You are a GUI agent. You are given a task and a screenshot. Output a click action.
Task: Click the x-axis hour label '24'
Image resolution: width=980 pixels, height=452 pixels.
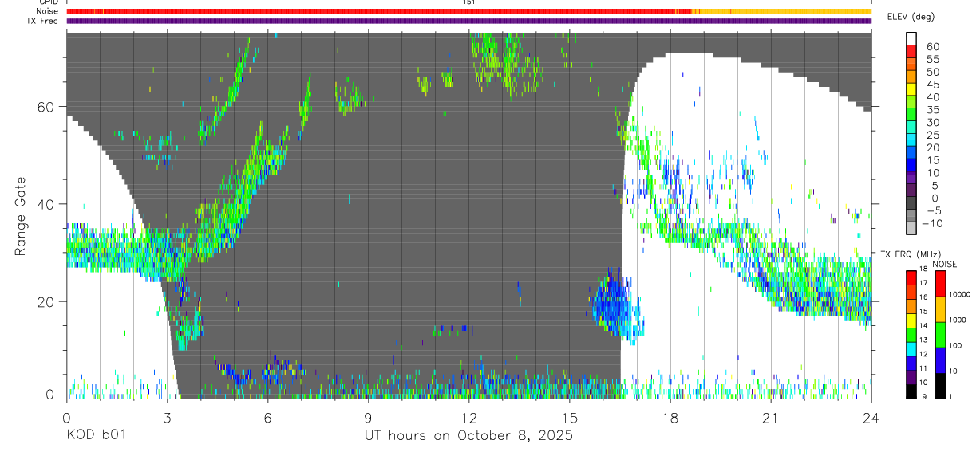click(x=871, y=417)
